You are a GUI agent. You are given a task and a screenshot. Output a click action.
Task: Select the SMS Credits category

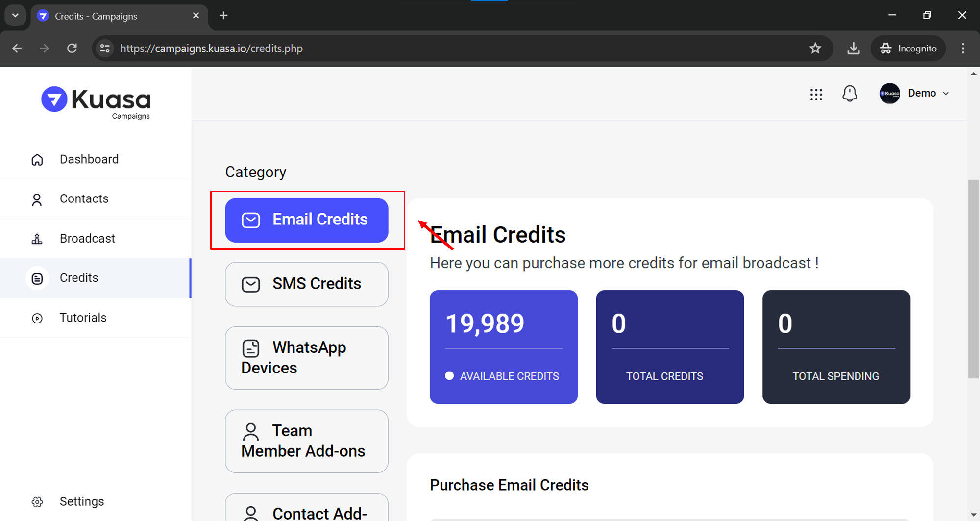click(306, 284)
